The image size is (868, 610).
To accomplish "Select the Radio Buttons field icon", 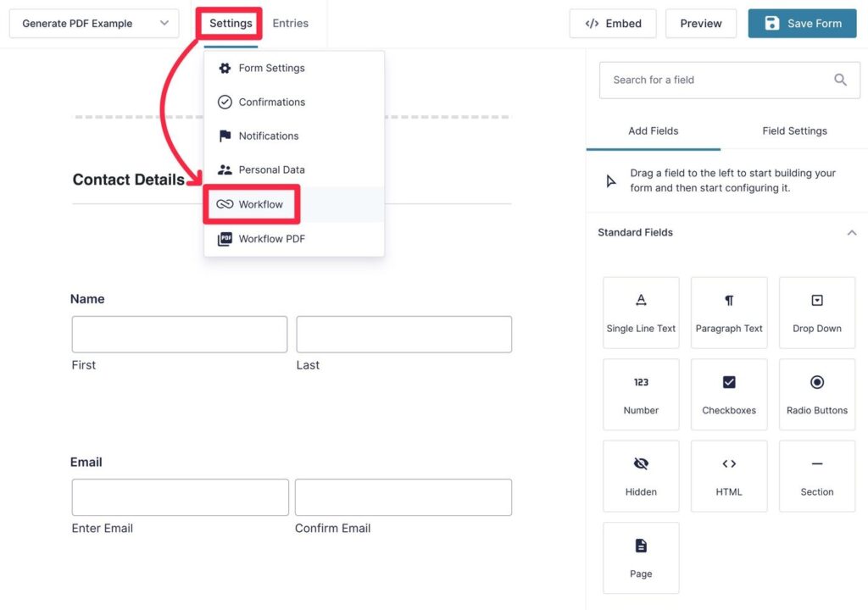I will click(x=816, y=394).
